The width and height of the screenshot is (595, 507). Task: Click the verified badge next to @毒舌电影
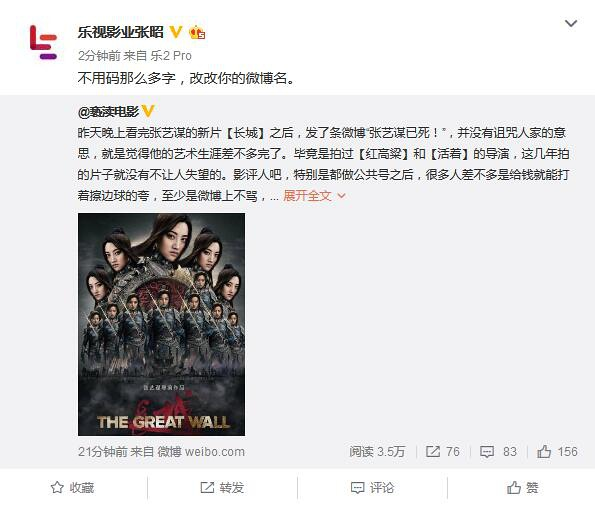(x=148, y=111)
